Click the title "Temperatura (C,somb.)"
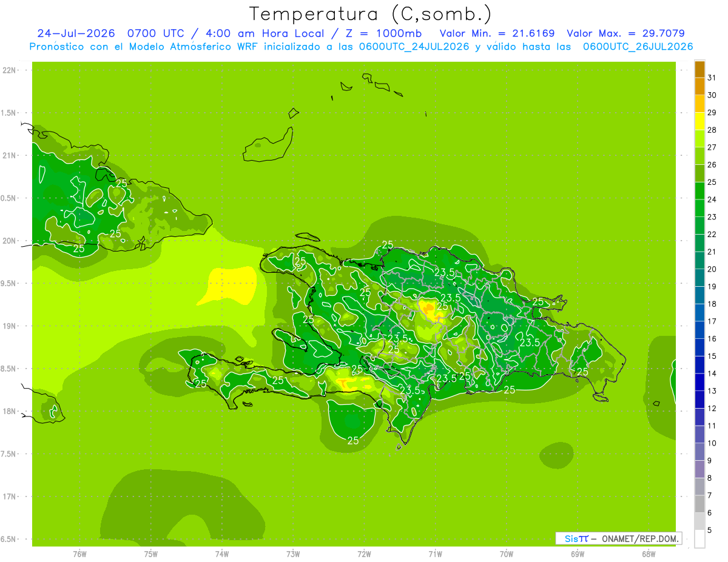Viewport: 728px width, 562px height. 370,13
